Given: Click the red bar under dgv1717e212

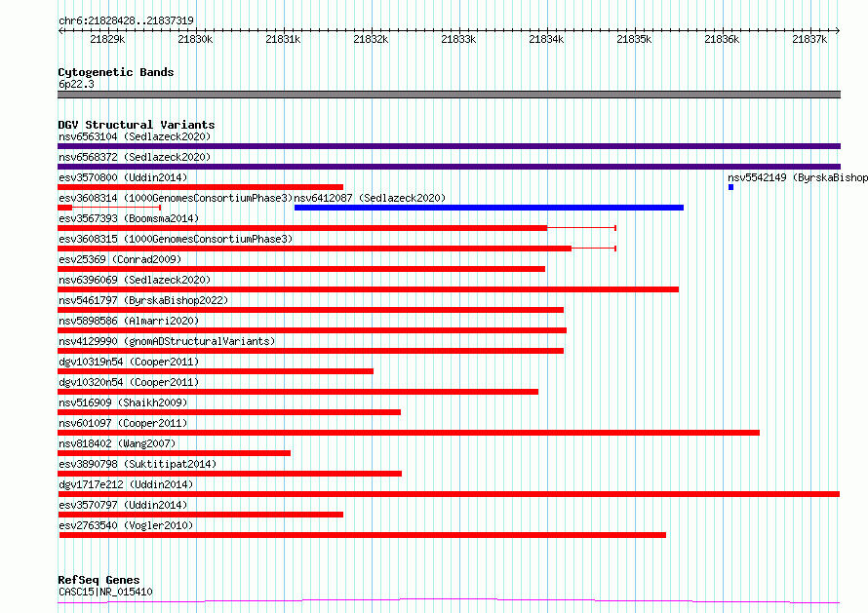Looking at the screenshot, I should tap(449, 494).
